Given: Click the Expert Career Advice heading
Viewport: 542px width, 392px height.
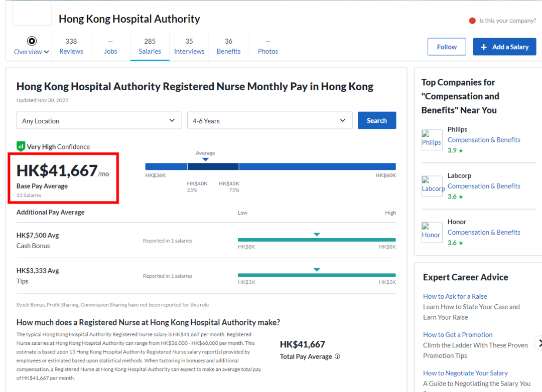Looking at the screenshot, I should click(466, 277).
